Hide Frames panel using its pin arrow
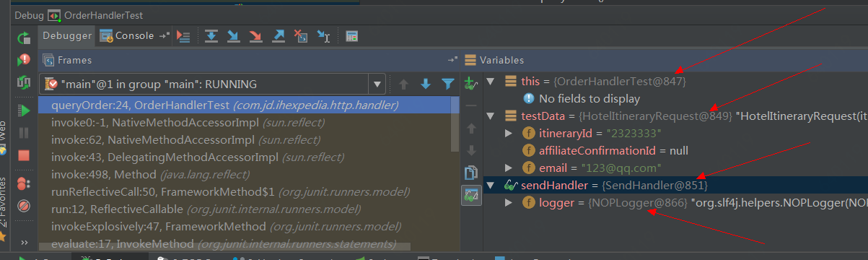The height and width of the screenshot is (260, 868). [x=452, y=60]
